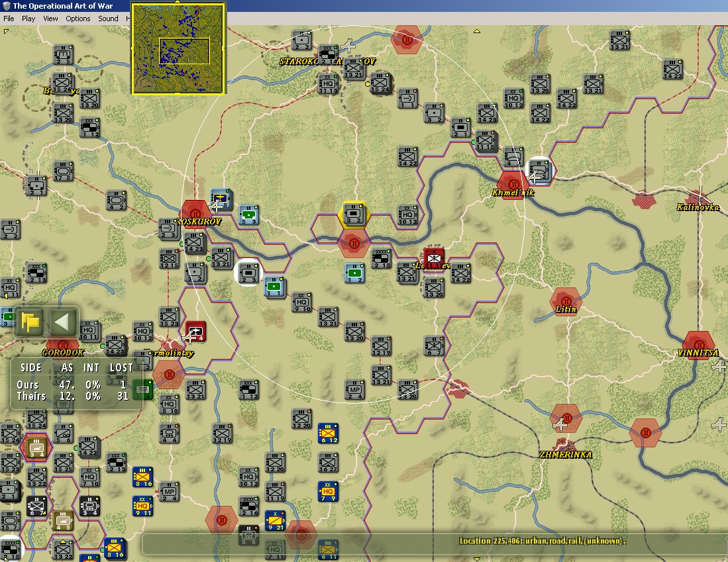Select the air-flagged unit right of Khmel'nik
The width and height of the screenshot is (728, 562).
(539, 171)
